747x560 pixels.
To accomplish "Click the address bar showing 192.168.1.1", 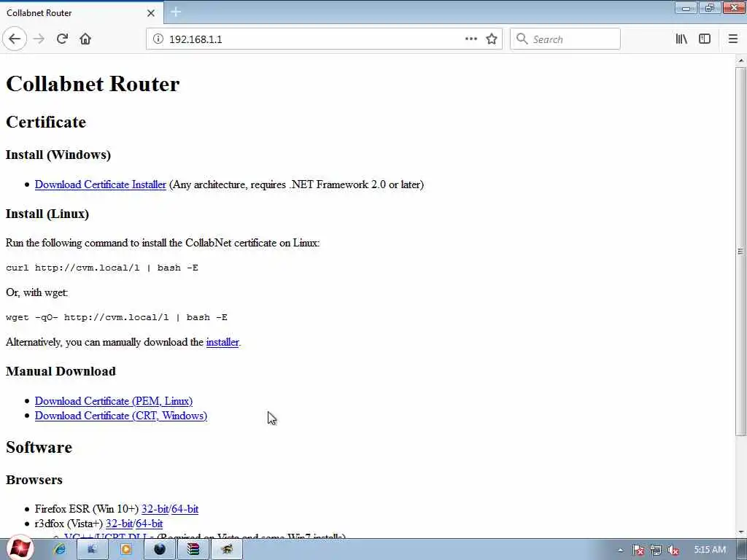I will coord(314,39).
